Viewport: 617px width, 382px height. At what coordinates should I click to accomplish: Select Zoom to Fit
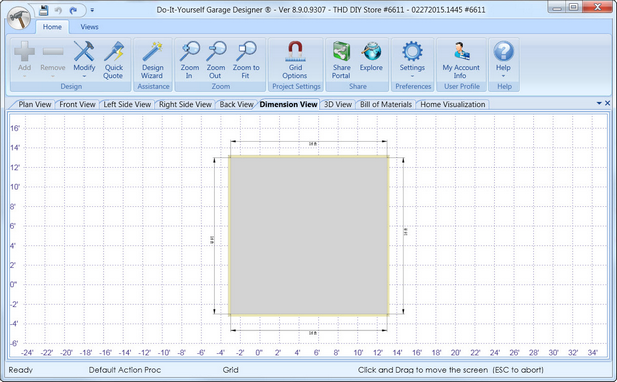246,60
